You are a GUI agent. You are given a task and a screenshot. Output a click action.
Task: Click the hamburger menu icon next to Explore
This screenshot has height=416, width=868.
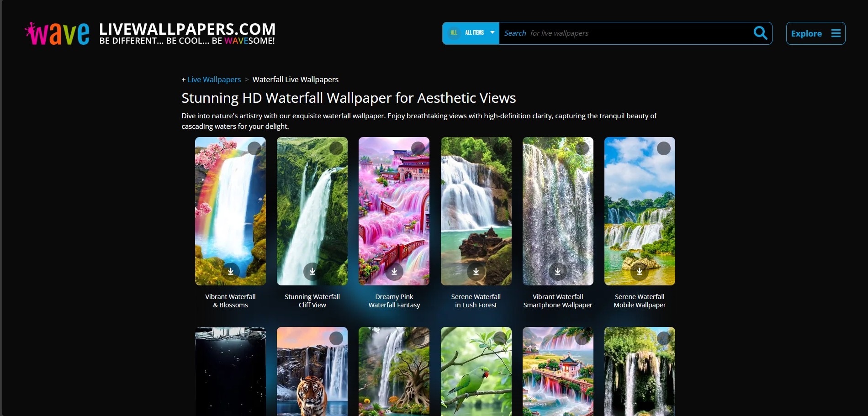pos(836,33)
